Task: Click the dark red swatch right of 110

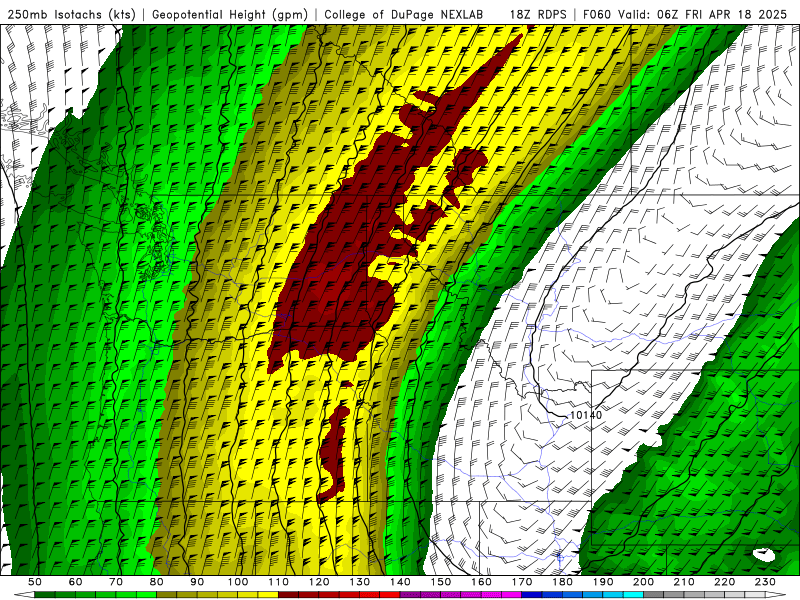Action: 288,595
